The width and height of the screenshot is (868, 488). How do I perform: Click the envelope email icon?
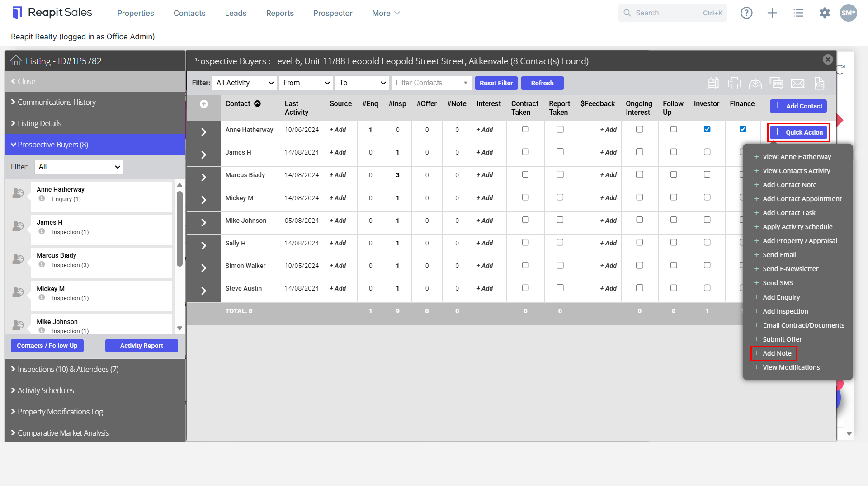click(797, 83)
